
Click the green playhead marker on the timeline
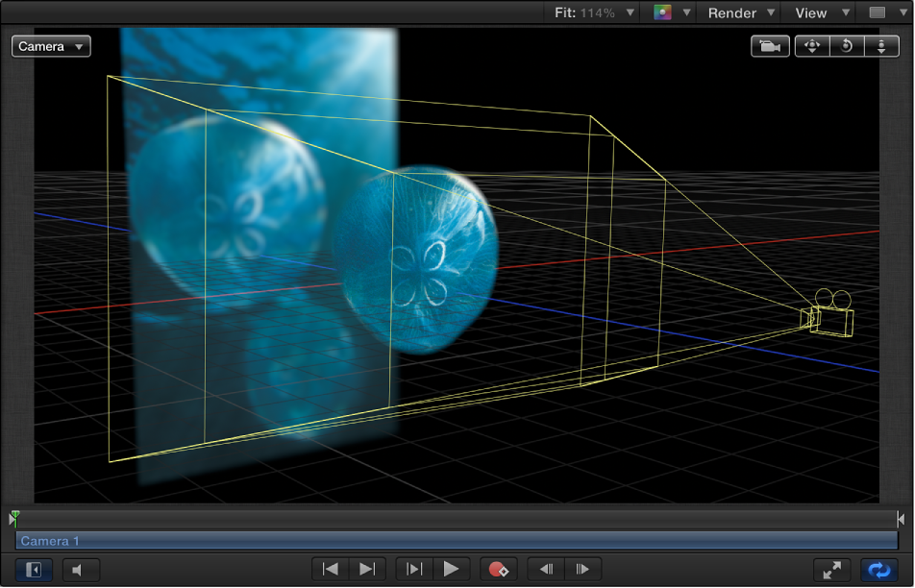coord(13,519)
